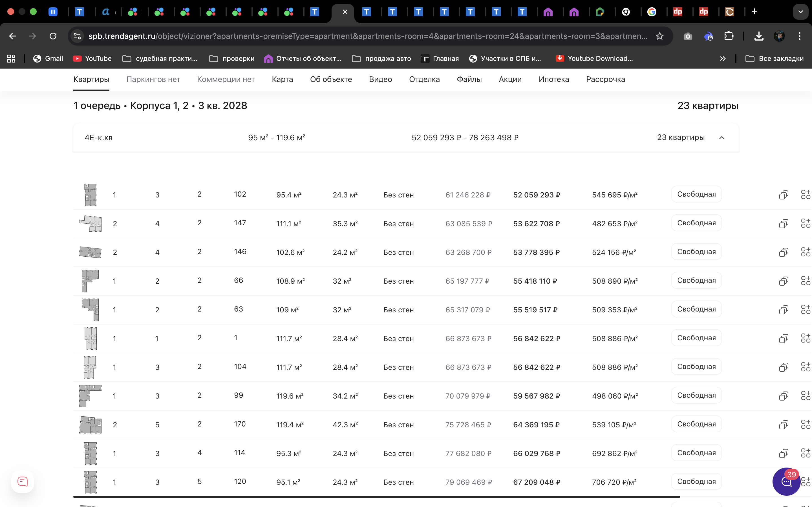The height and width of the screenshot is (507, 812).
Task: Click Свободная status for apartment 66
Action: pos(696,280)
